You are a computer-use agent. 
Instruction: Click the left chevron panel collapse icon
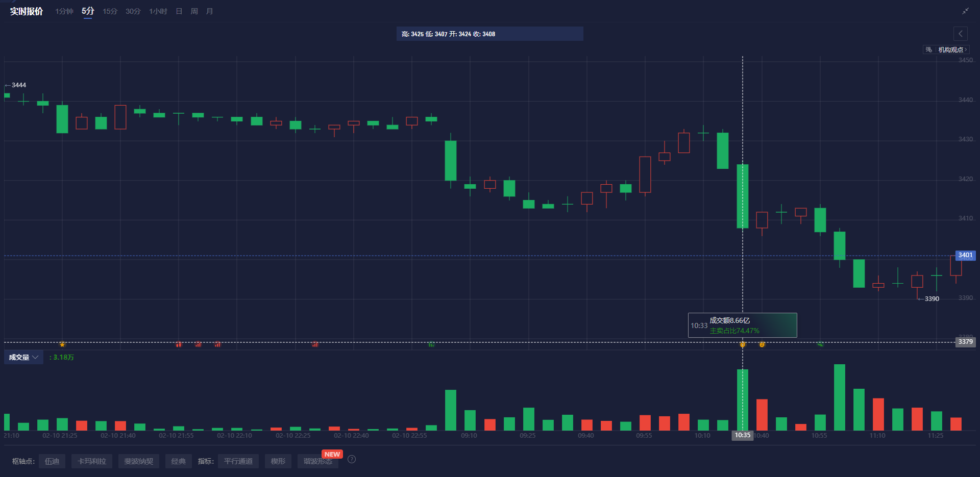[x=960, y=34]
